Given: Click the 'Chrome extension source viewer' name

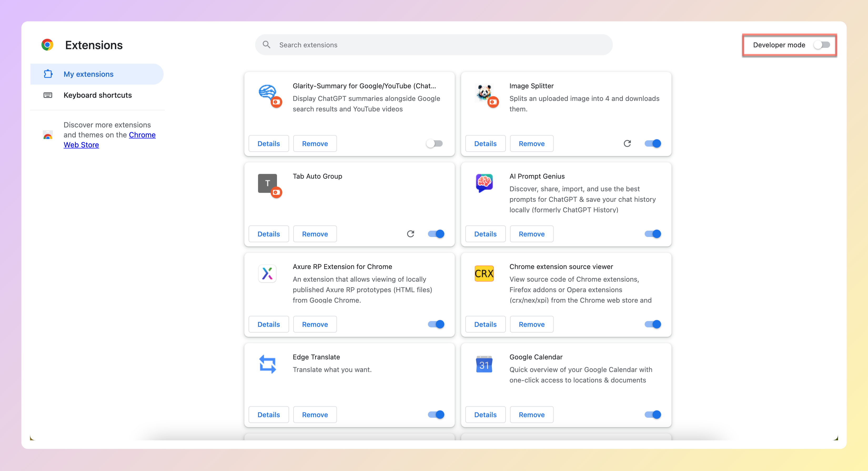Looking at the screenshot, I should point(561,266).
